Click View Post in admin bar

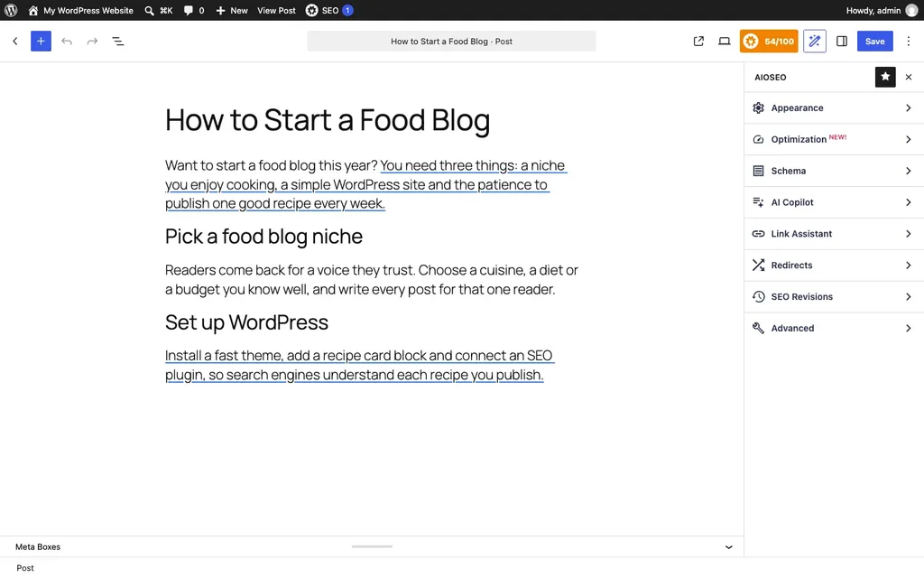[276, 10]
